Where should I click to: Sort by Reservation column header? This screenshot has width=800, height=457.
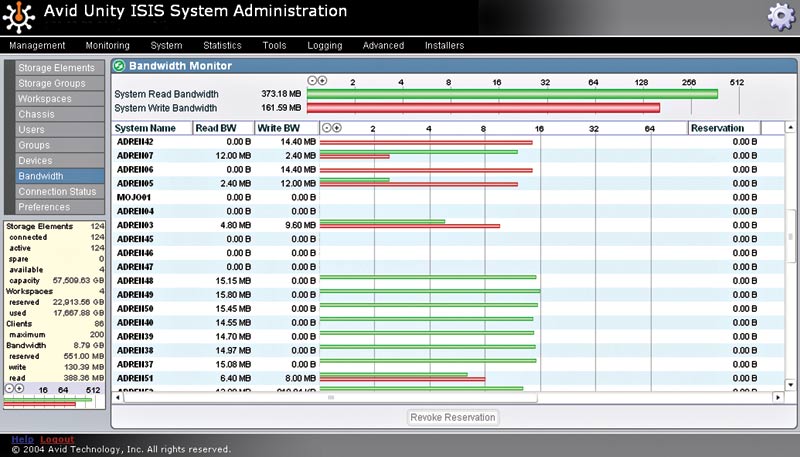[x=724, y=128]
